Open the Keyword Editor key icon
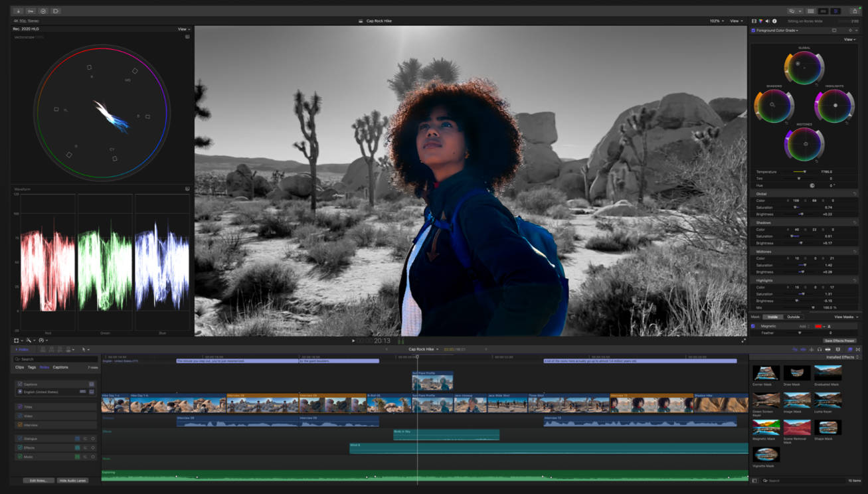Viewport: 868px width, 494px height. (x=31, y=11)
